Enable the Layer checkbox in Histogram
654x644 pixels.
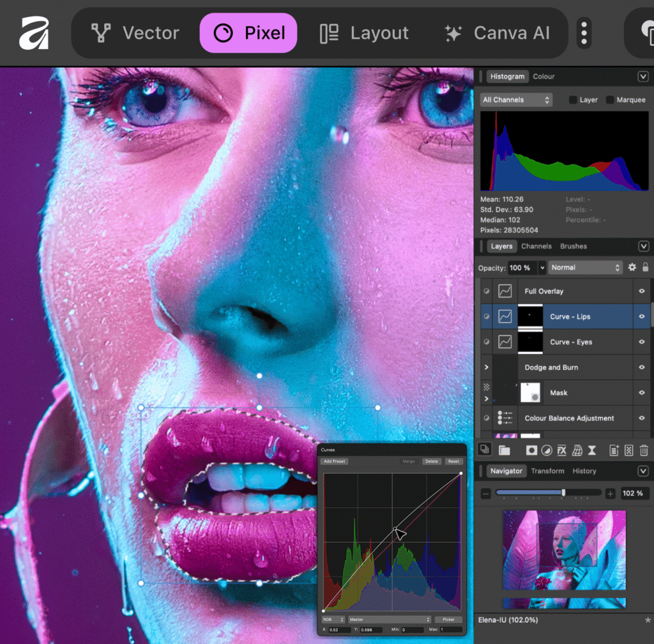(x=573, y=100)
